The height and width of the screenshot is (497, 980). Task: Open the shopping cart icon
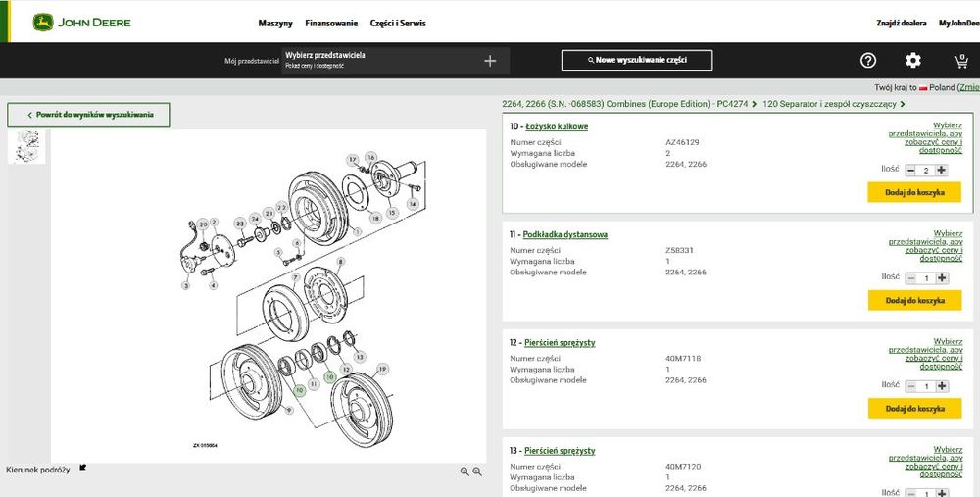[x=960, y=61]
